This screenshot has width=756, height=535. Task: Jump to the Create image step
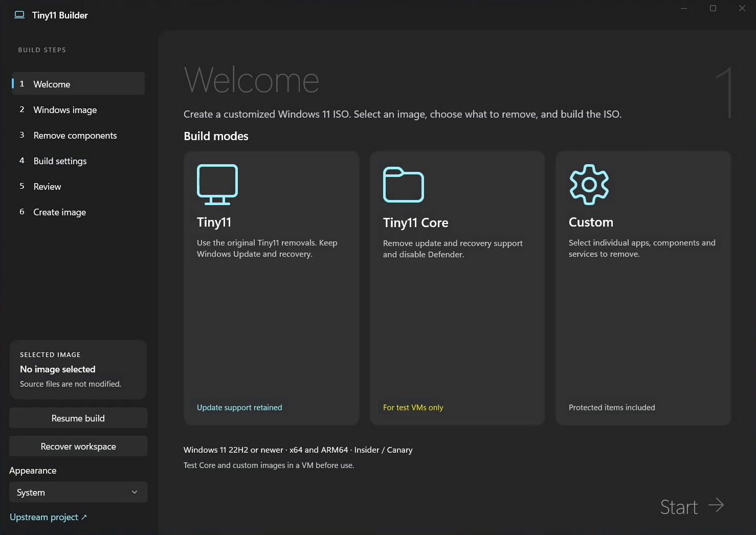coord(78,212)
